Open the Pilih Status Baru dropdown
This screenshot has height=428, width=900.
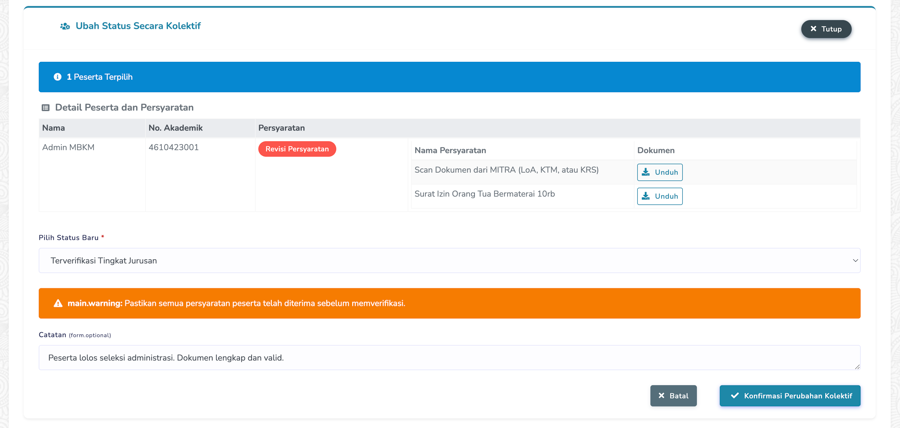(x=448, y=261)
